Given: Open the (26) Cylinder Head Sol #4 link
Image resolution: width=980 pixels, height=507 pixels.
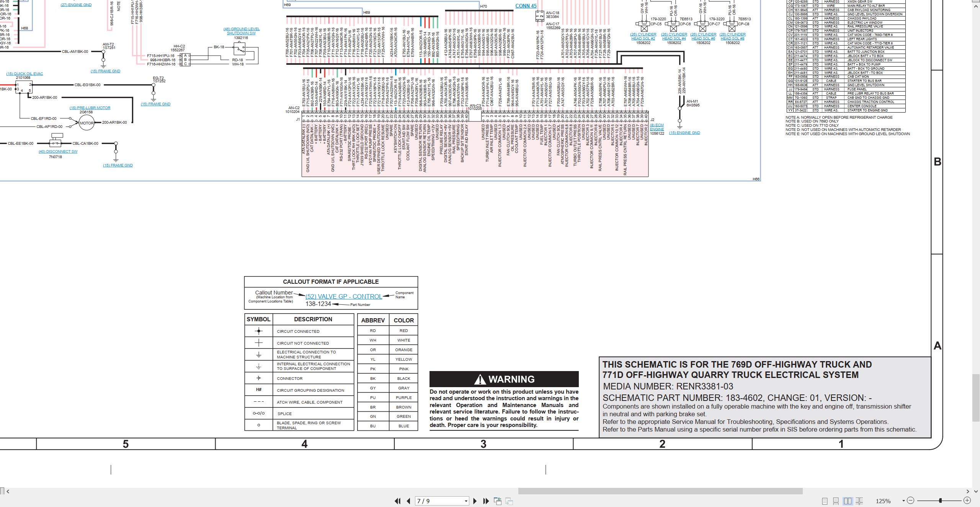Looking at the screenshot, I should click(674, 36).
